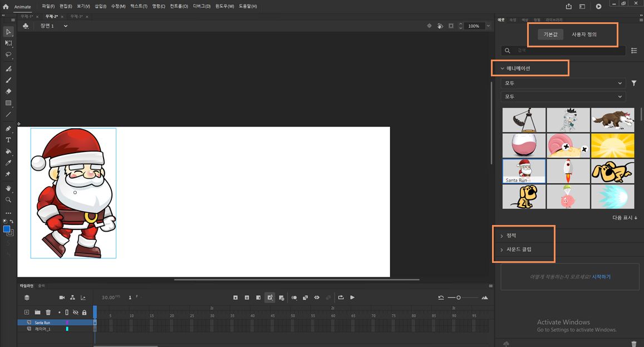The image size is (644, 347).
Task: Select the Zoom magnifier tool
Action: tap(8, 200)
